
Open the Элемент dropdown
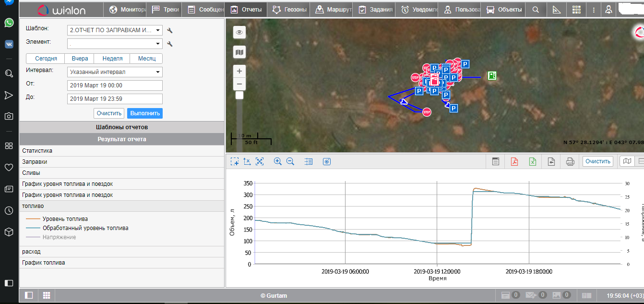(x=115, y=44)
